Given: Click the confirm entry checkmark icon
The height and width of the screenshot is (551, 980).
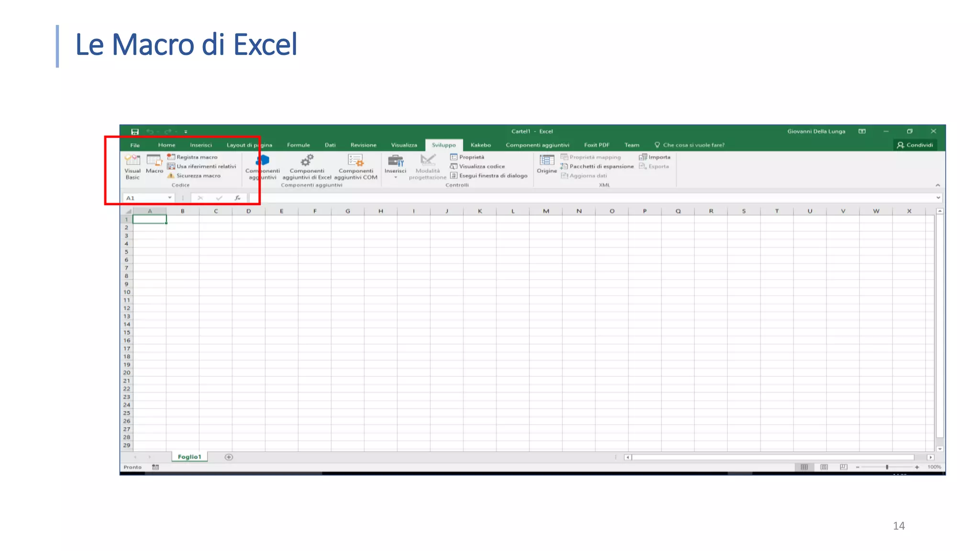Looking at the screenshot, I should point(219,198).
